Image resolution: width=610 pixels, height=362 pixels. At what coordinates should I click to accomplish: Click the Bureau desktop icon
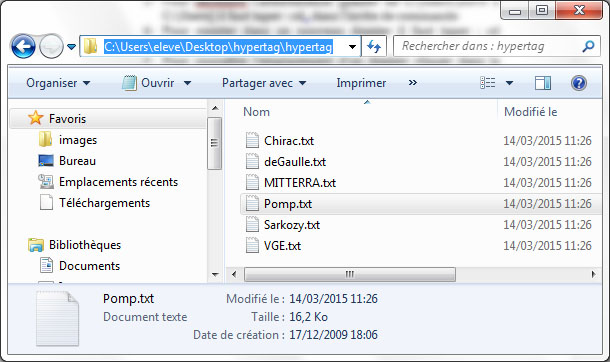(x=46, y=161)
